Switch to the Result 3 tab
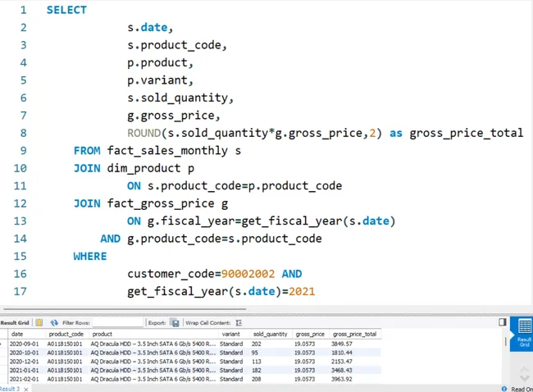The width and height of the screenshot is (533, 392). point(10,389)
